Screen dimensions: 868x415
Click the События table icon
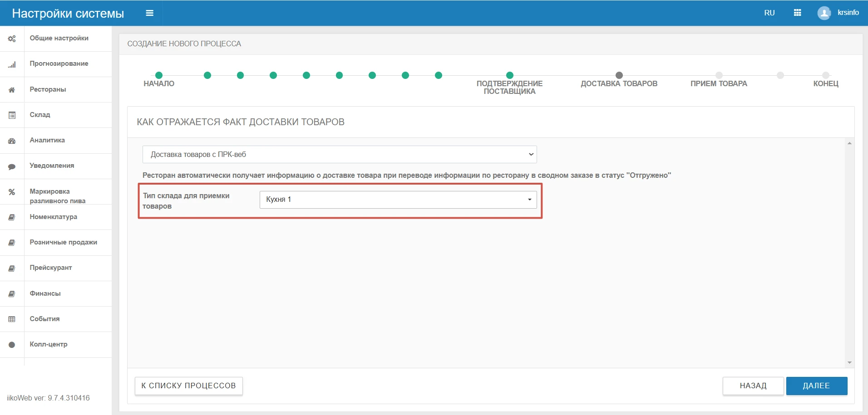[12, 319]
